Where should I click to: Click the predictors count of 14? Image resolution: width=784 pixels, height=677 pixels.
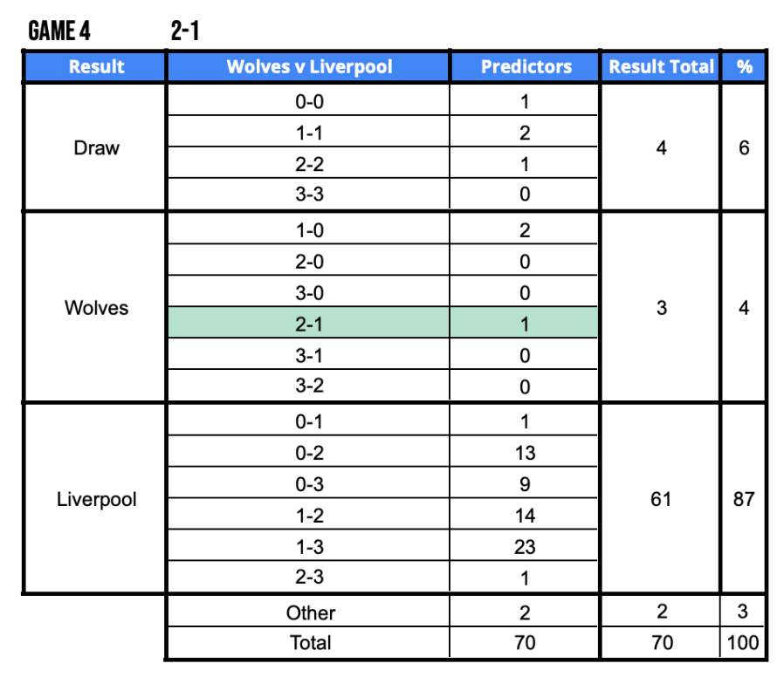click(526, 516)
